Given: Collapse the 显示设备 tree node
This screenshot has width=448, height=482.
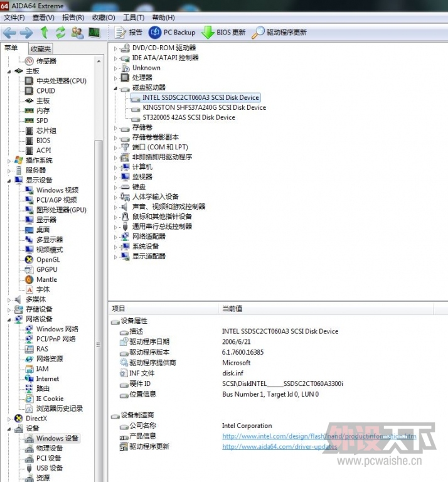Looking at the screenshot, I should coord(9,181).
